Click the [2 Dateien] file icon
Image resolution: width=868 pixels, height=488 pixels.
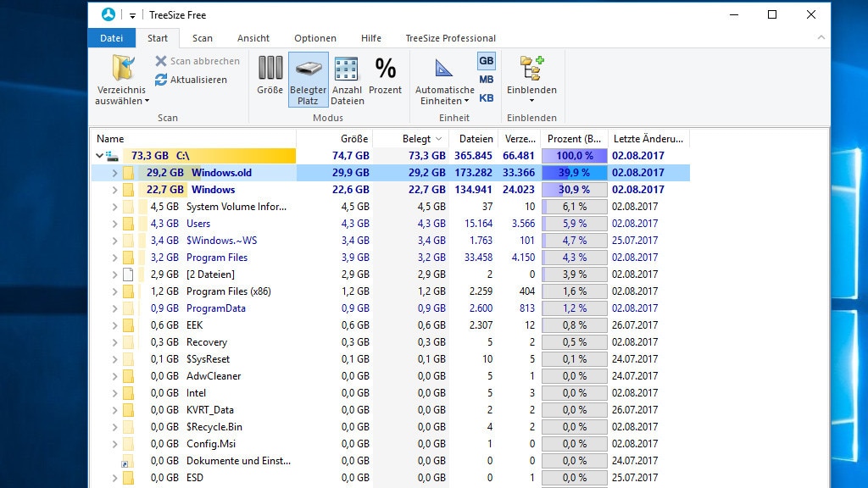click(128, 274)
